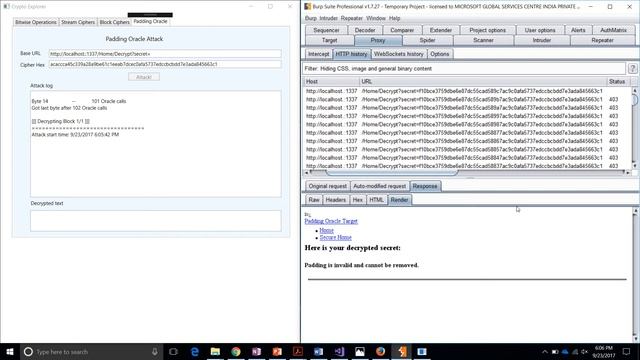Click the Cipher Hex input field
This screenshot has height=360, width=640.
[x=165, y=64]
